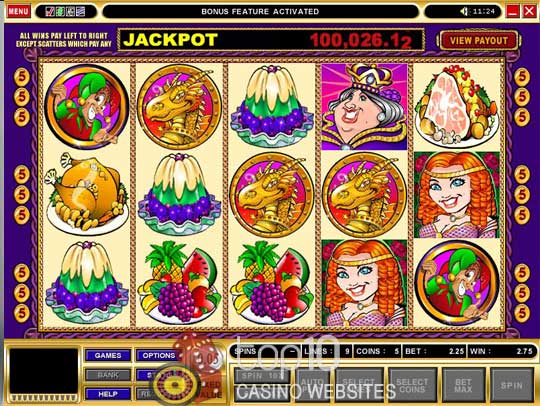This screenshot has height=406, width=540.
Task: Open the OPTIONS panel
Action: (x=157, y=355)
